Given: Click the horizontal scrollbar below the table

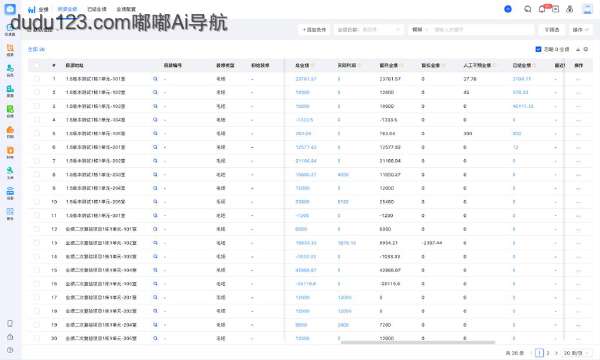Looking at the screenshot, I should [418, 342].
